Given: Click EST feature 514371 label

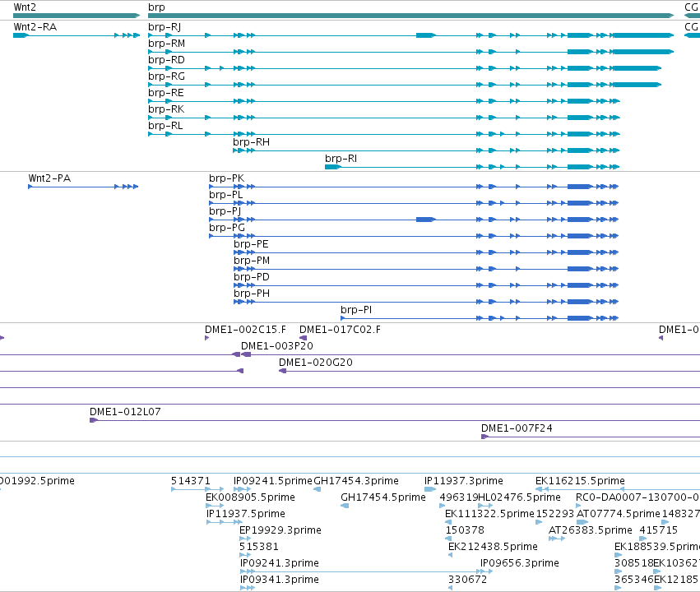Looking at the screenshot, I should coord(191,481).
